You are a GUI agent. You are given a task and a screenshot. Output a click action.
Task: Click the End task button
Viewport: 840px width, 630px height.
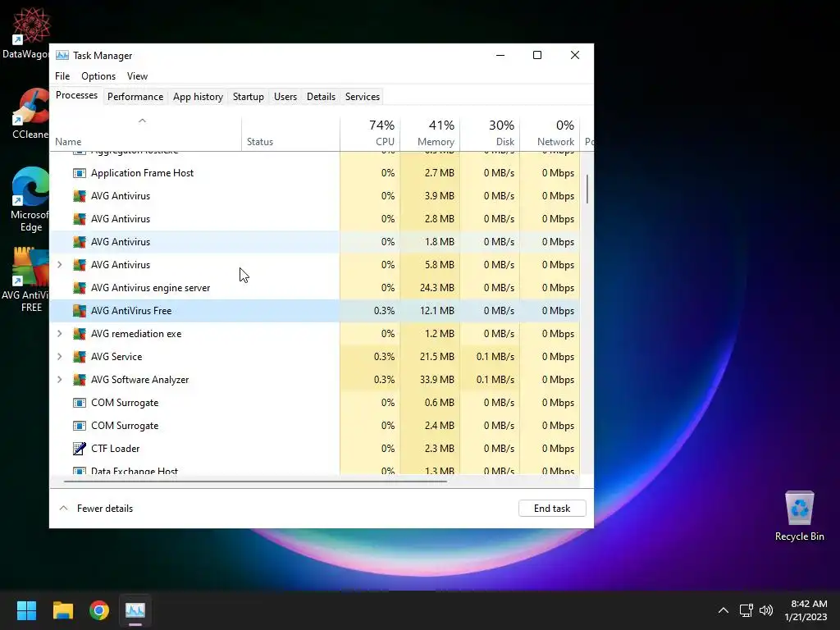click(x=552, y=509)
